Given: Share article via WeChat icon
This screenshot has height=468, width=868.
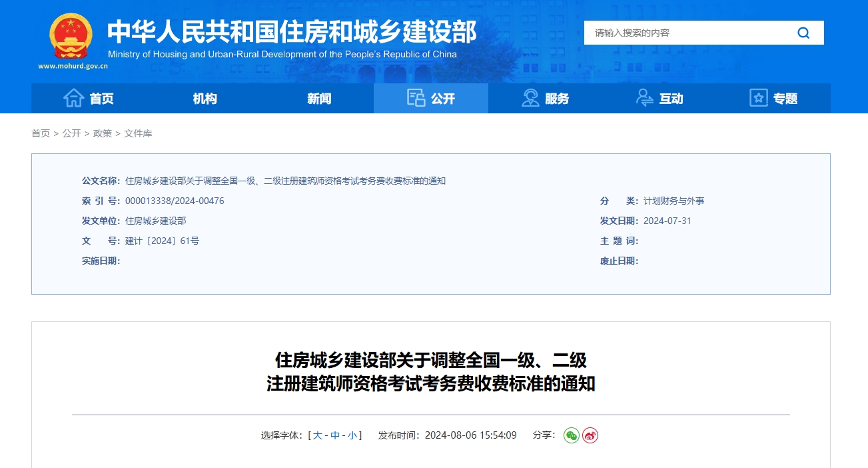Looking at the screenshot, I should click(x=572, y=435).
